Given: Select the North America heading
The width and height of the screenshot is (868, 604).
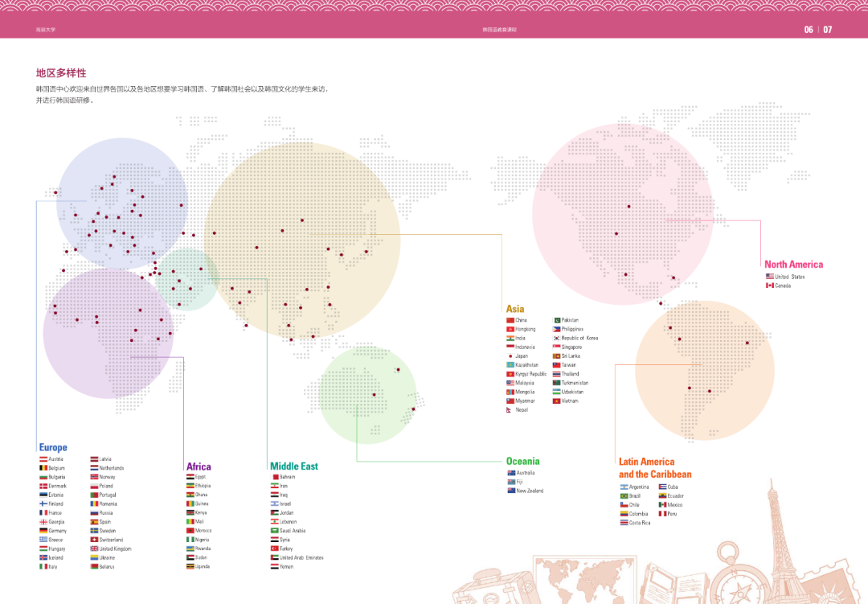Looking at the screenshot, I should coord(793,265).
